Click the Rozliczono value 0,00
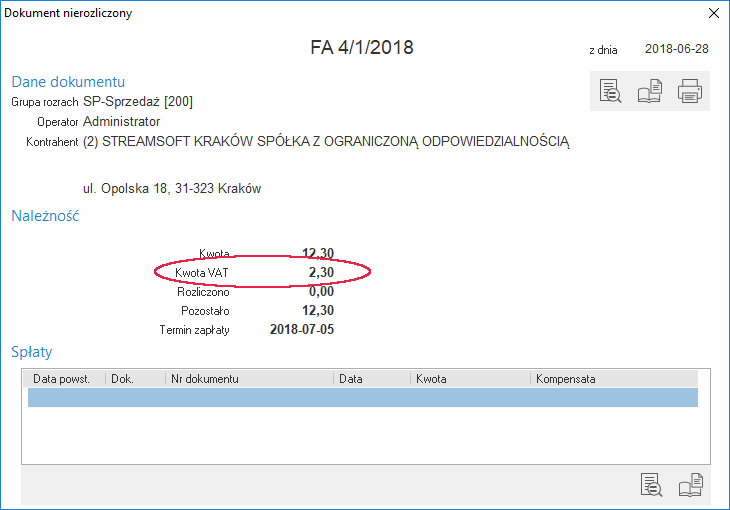The height and width of the screenshot is (510, 730). [321, 292]
